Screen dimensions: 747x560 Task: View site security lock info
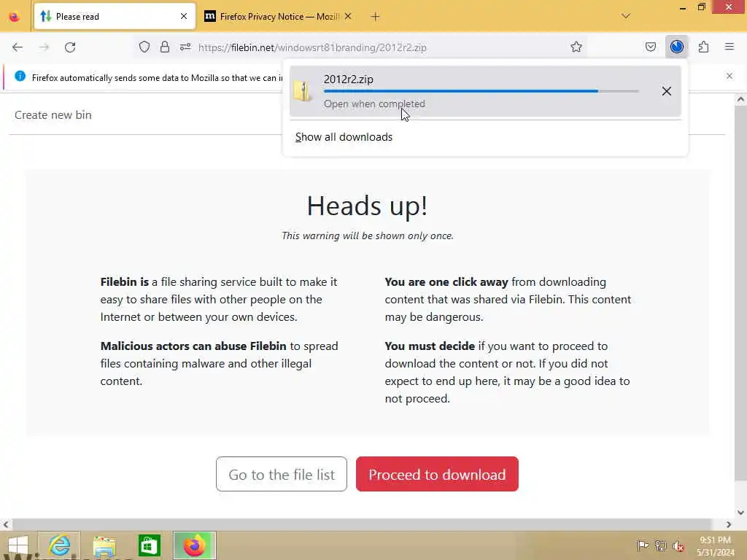[x=165, y=47]
